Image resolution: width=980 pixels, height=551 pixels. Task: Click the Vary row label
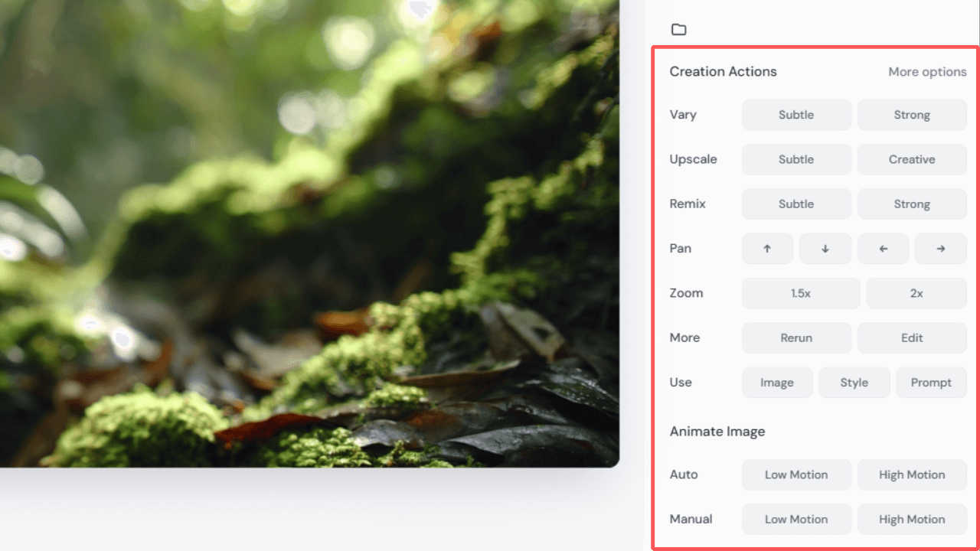tap(683, 115)
